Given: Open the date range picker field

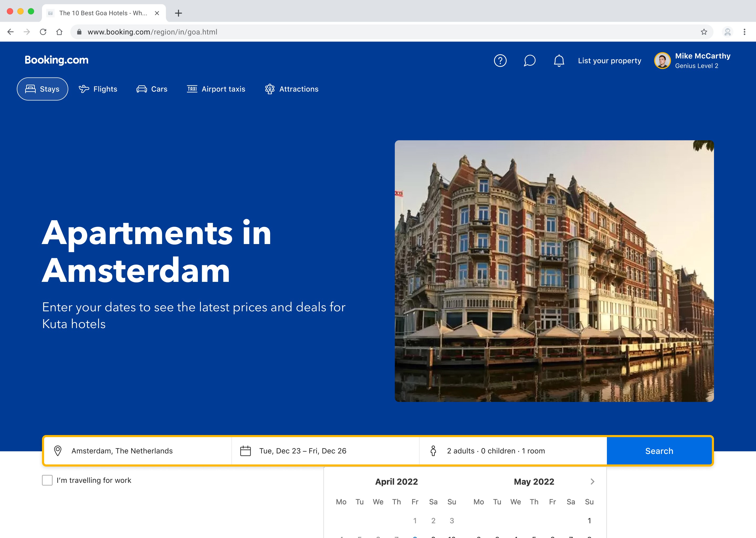Looking at the screenshot, I should coord(325,451).
